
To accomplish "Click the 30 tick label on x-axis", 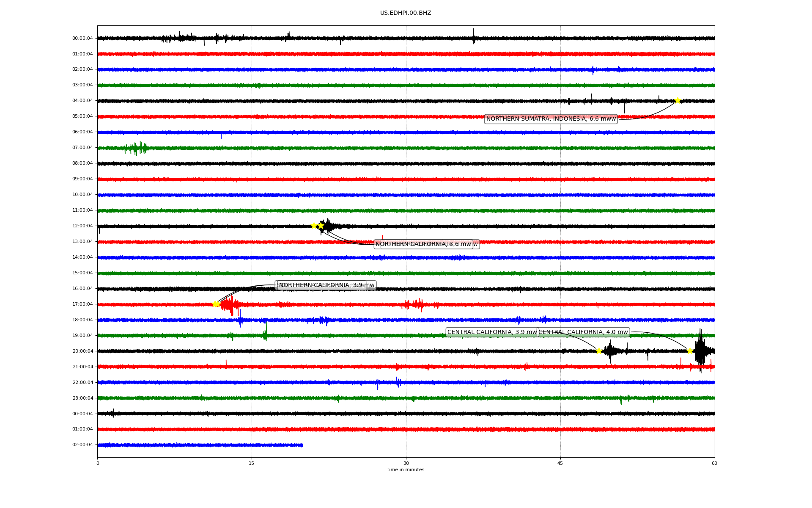I will point(406,463).
